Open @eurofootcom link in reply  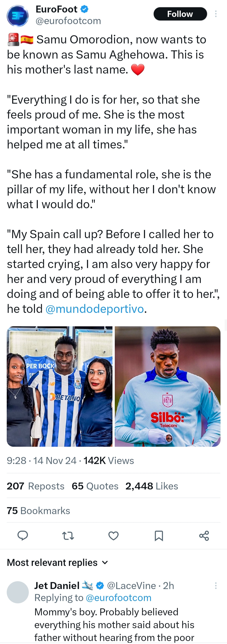pos(119,598)
